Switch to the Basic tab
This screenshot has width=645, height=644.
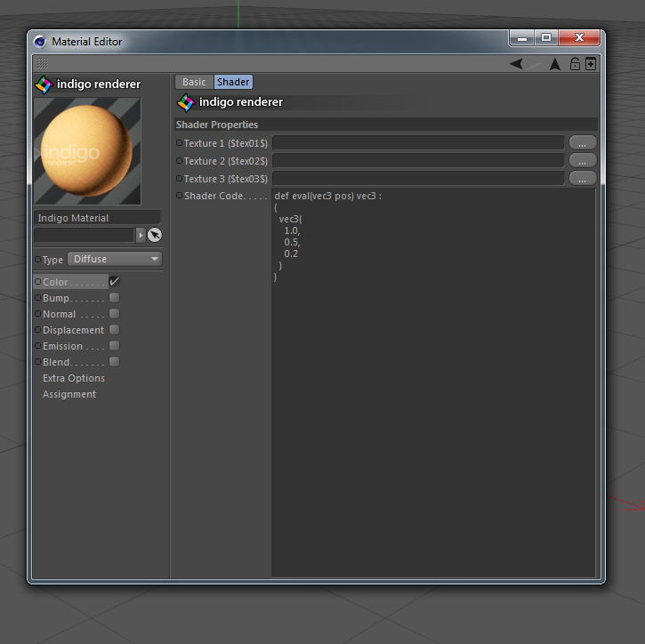pyautogui.click(x=194, y=82)
